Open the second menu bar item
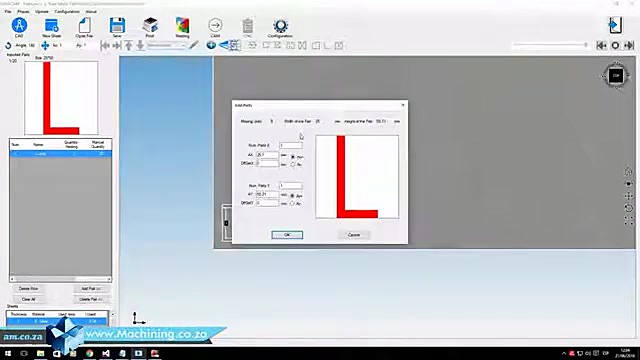The image size is (640, 360). [23, 11]
